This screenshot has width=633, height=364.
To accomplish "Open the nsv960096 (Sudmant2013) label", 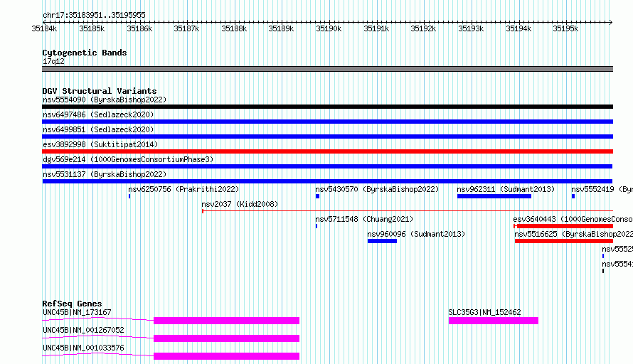I will (x=416, y=234).
